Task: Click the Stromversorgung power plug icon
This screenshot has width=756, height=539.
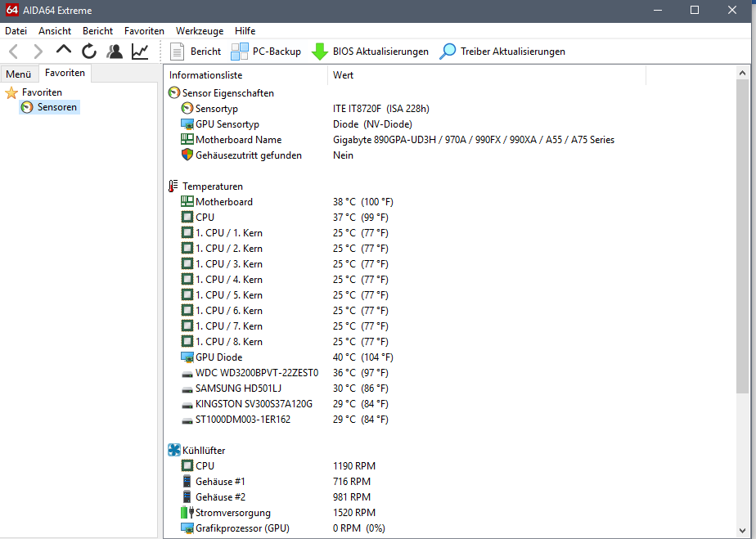Action: click(x=187, y=513)
